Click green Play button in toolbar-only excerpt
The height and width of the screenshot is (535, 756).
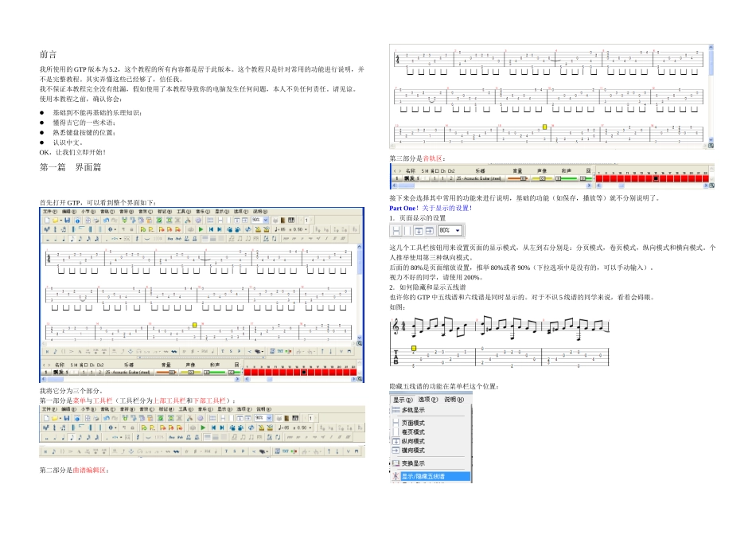(x=202, y=428)
